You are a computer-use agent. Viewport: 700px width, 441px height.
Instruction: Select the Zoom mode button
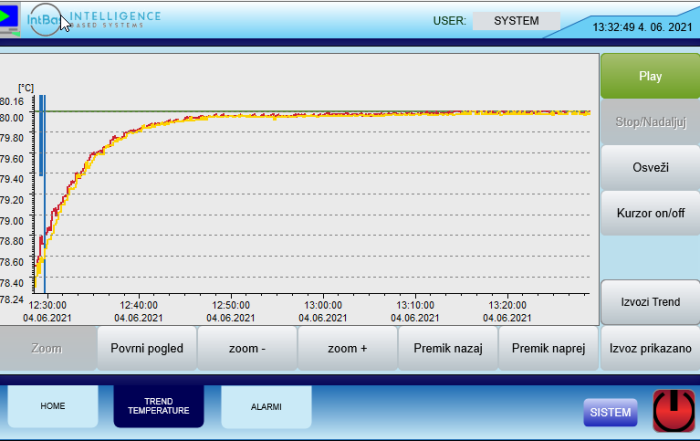pos(47,348)
